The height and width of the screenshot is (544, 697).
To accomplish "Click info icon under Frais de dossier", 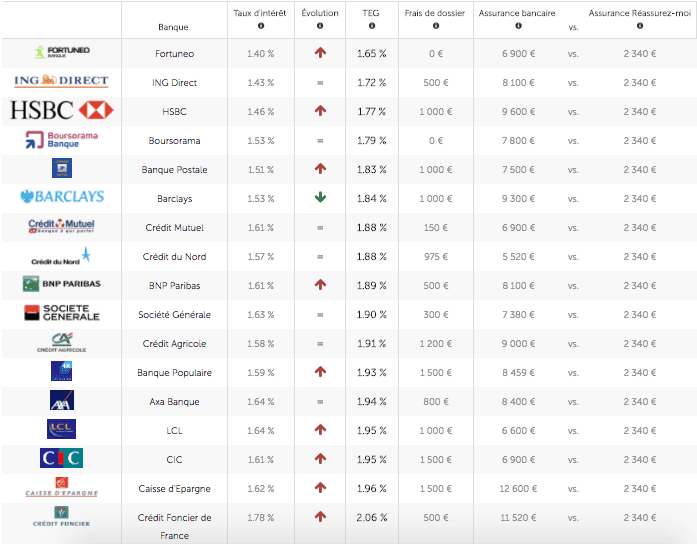I will tap(435, 26).
